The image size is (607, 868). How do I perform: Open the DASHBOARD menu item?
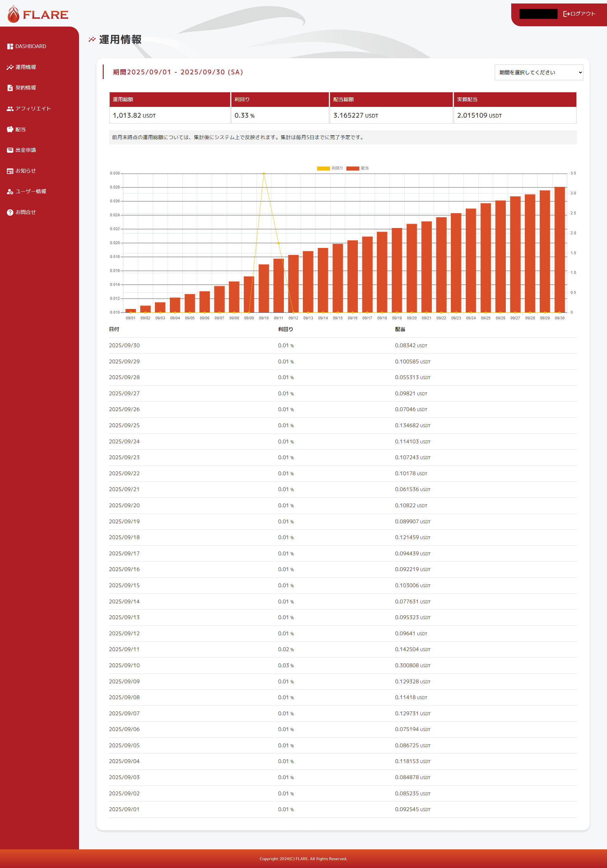(31, 46)
